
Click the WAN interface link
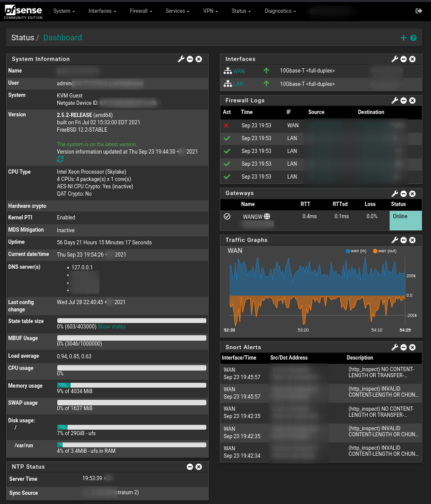pos(238,71)
